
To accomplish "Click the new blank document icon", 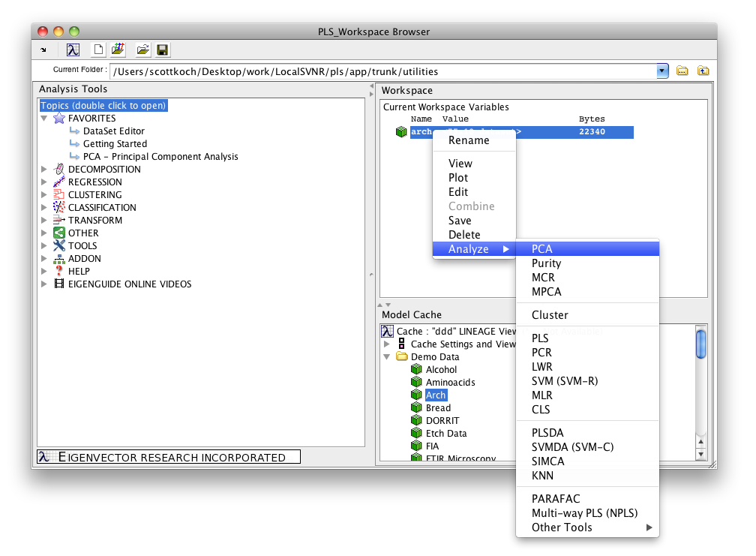I will 97,50.
